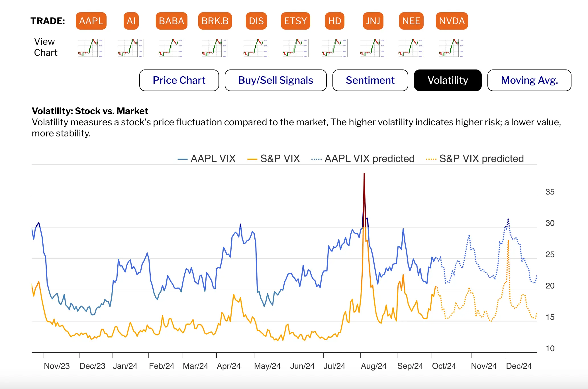Image resolution: width=588 pixels, height=389 pixels.
Task: Open the chart thumbnail under JNJ
Action: tap(373, 48)
